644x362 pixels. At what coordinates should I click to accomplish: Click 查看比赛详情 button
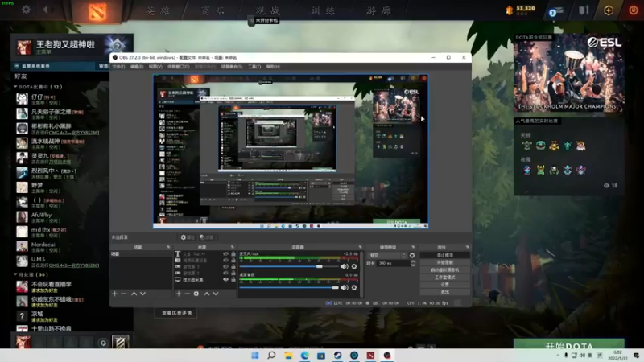pos(176,313)
